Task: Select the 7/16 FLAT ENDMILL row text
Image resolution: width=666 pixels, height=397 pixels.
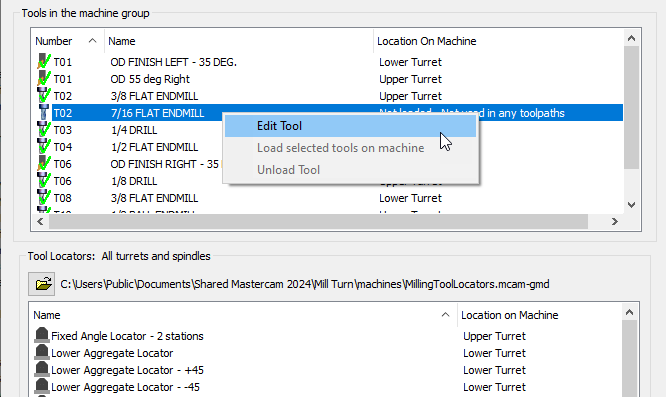Action: [157, 113]
